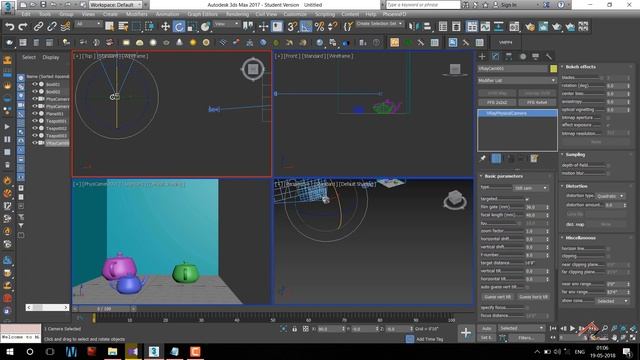Image resolution: width=640 pixels, height=360 pixels.
Task: Open the Help menu
Action: coord(371,14)
